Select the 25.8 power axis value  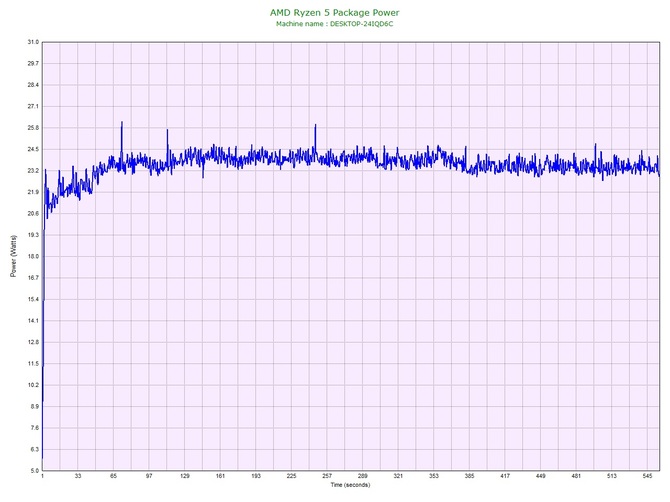(33, 128)
